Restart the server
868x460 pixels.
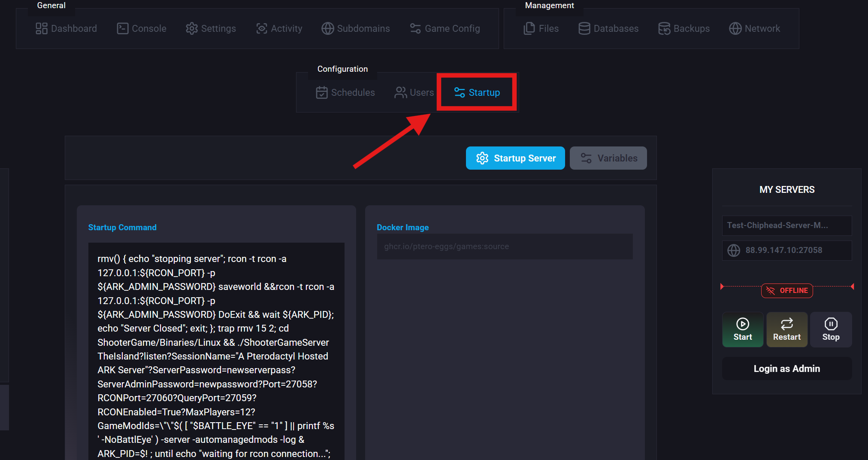point(787,329)
